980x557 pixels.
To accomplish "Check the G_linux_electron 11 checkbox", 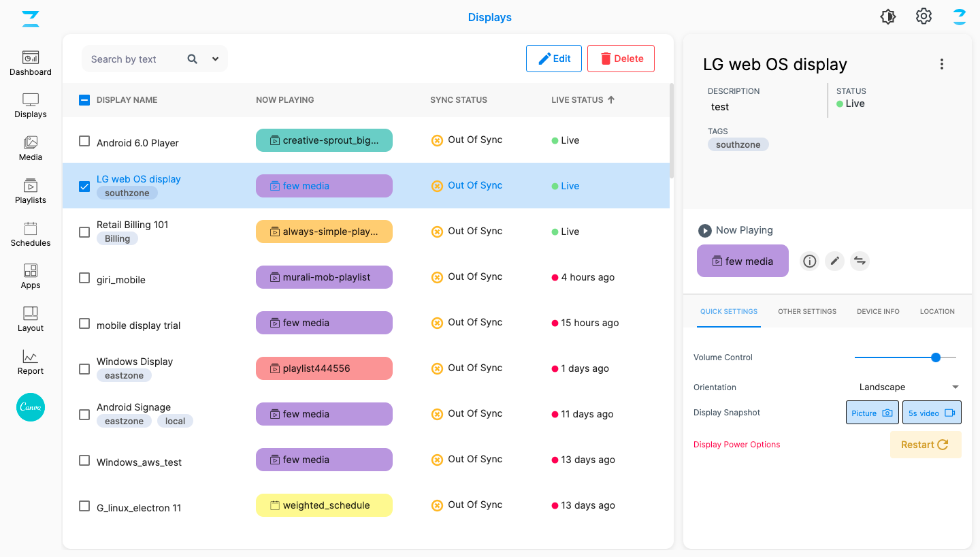I will pos(84,506).
